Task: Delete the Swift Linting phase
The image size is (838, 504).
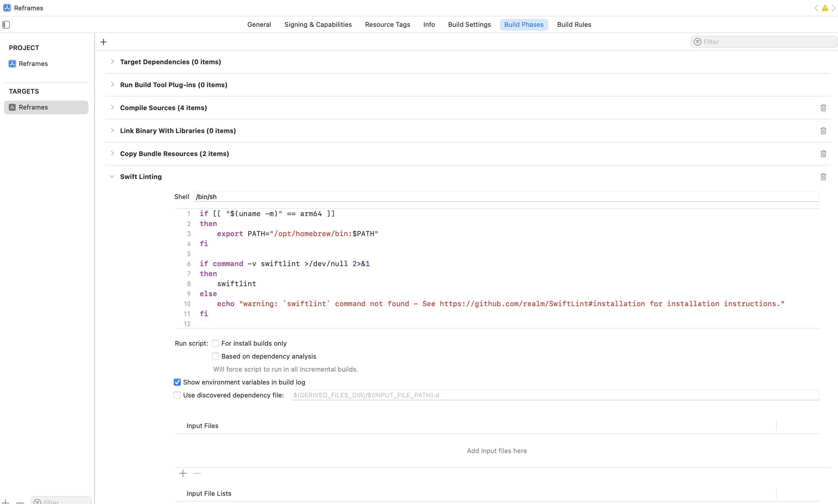Action: 823,177
